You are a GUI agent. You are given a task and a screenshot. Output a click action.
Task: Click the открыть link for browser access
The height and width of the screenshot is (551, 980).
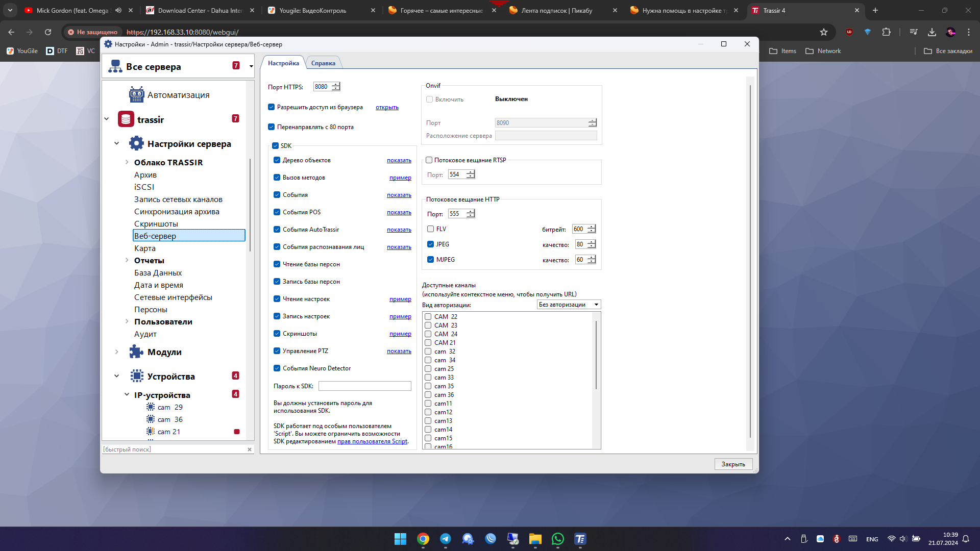(x=387, y=108)
